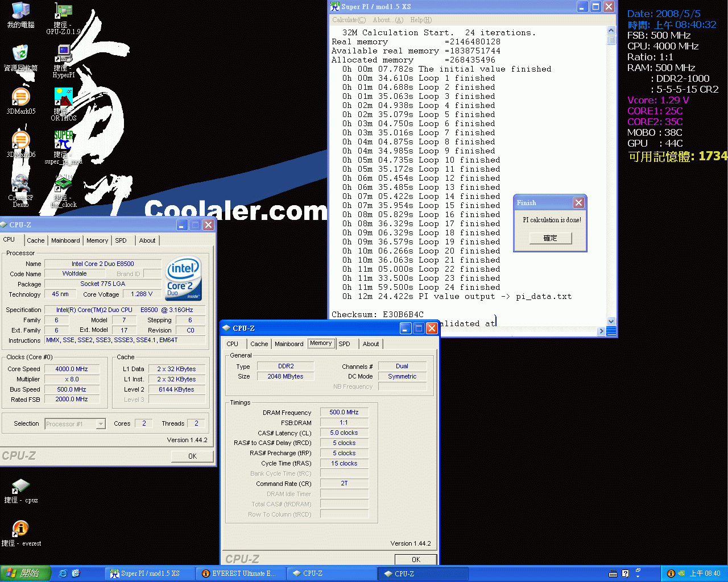Image resolution: width=728 pixels, height=582 pixels.
Task: Click the help icon in the language bar
Action: (x=626, y=573)
